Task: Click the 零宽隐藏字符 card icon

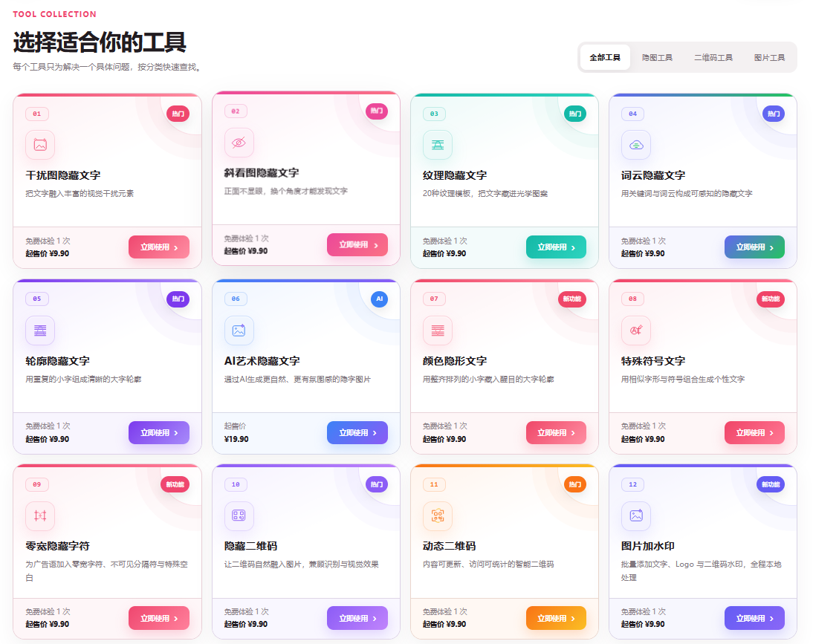Action: [x=40, y=515]
